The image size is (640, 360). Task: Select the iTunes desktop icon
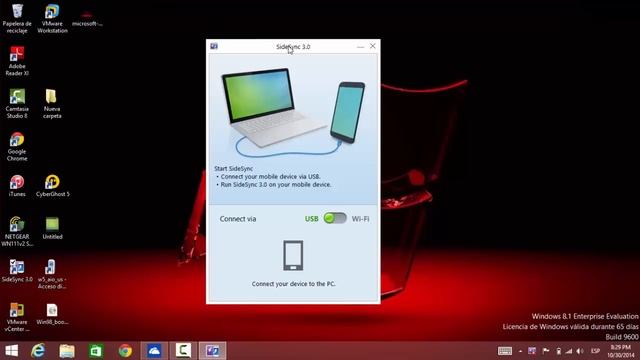click(17, 186)
